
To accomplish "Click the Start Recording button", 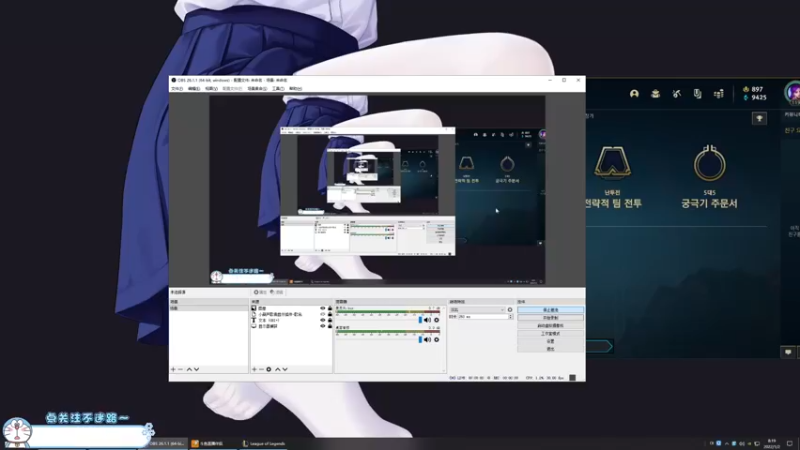I will point(551,317).
